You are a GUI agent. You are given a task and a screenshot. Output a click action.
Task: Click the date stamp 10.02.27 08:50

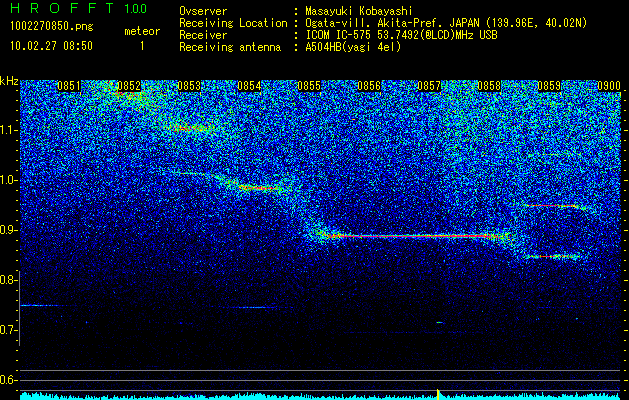(x=51, y=46)
